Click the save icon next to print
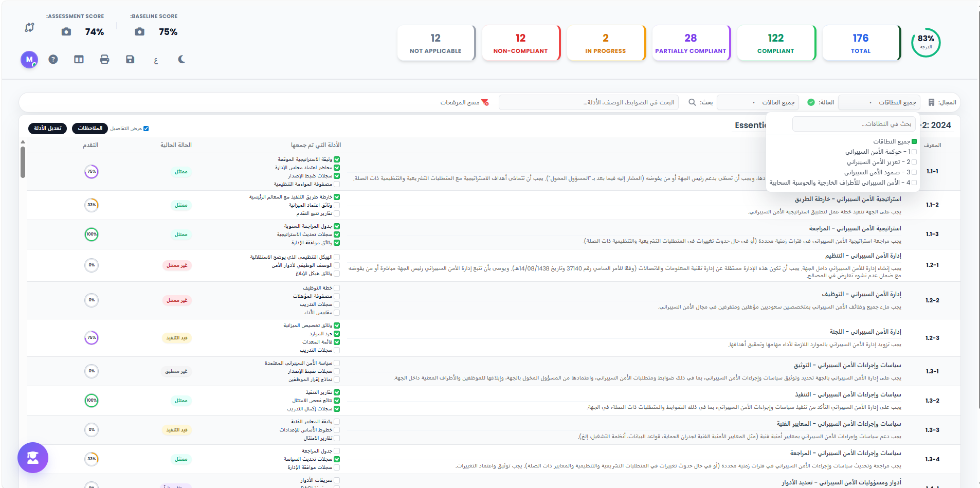The image size is (980, 488). tap(130, 59)
